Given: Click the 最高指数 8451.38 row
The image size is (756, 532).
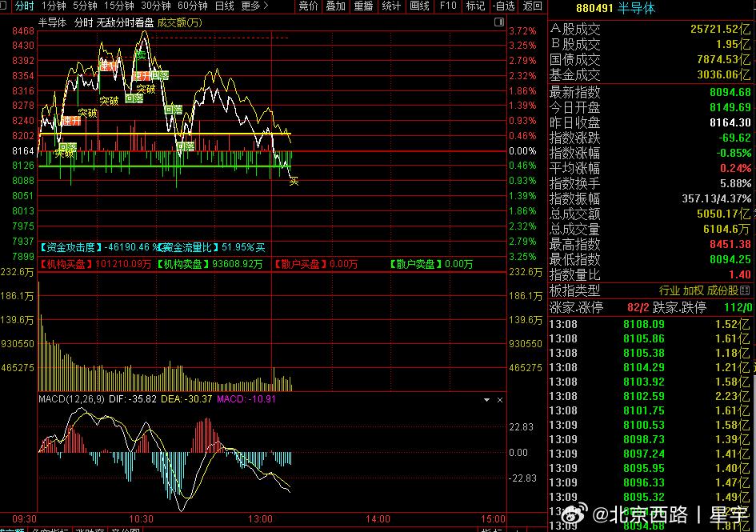Looking at the screenshot, I should tap(650, 245).
